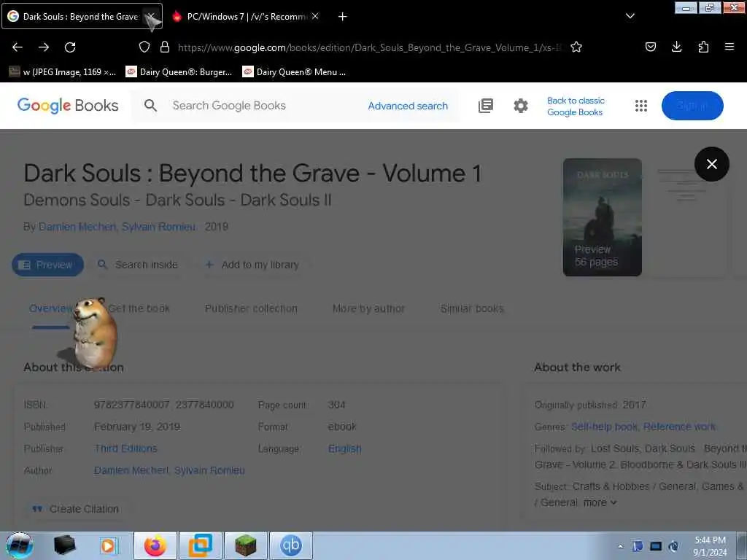Close the PC/Windows 7 /v/ tab

[315, 16]
